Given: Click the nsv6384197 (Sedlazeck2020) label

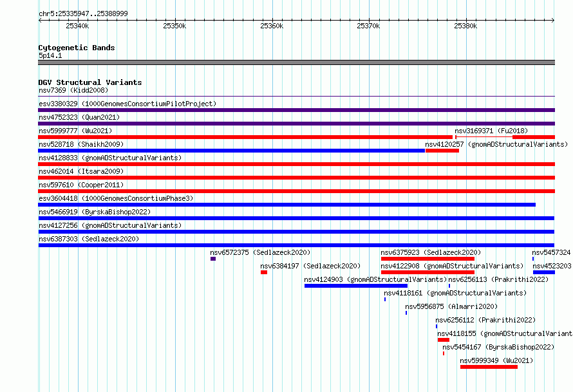Looking at the screenshot, I should point(310,266).
